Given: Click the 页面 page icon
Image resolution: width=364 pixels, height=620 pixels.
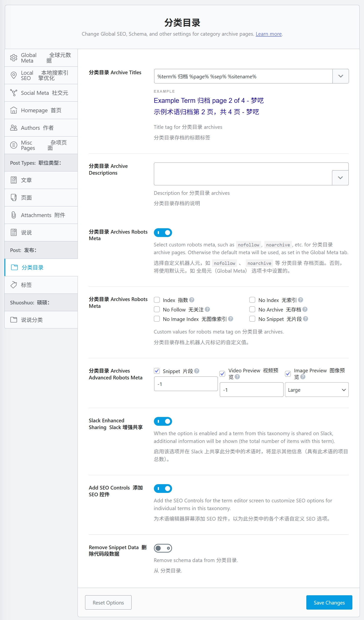Looking at the screenshot, I should [14, 197].
